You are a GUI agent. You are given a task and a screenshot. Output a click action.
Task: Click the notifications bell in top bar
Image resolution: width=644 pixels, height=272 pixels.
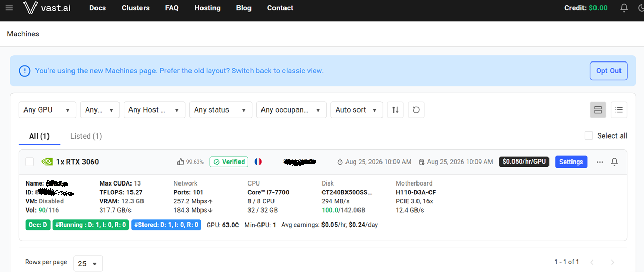tap(624, 8)
